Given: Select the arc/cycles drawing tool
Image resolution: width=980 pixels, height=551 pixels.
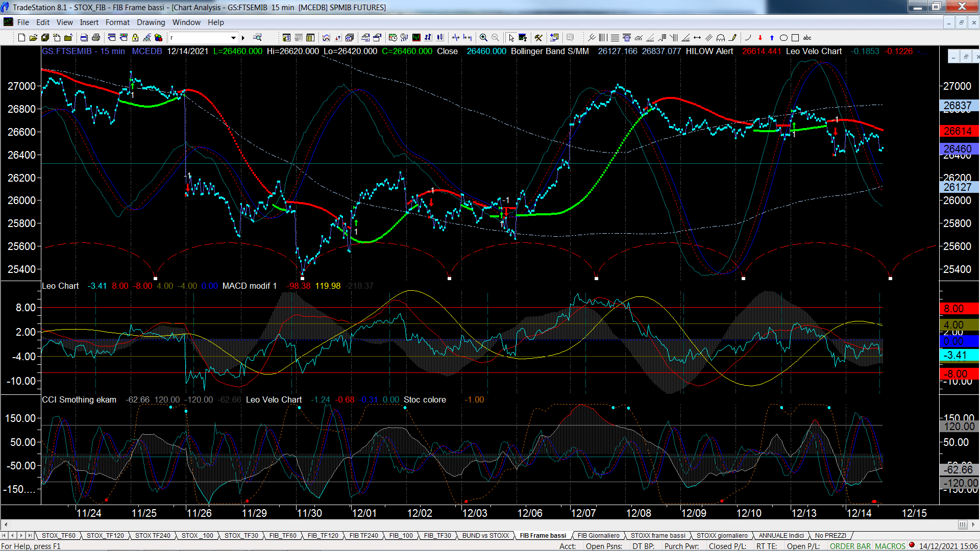Looking at the screenshot, I should 721,38.
